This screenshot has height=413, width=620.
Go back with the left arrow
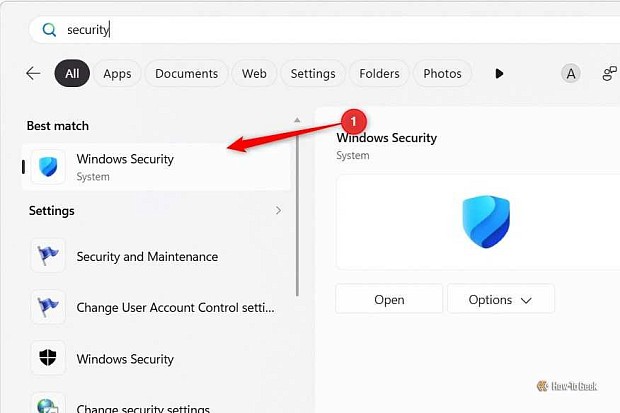pyautogui.click(x=33, y=73)
